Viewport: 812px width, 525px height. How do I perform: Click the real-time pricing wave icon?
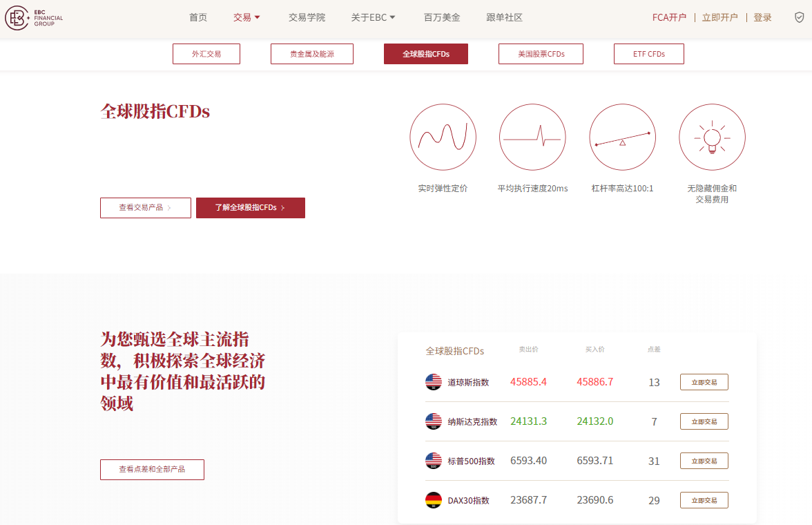pyautogui.click(x=443, y=137)
